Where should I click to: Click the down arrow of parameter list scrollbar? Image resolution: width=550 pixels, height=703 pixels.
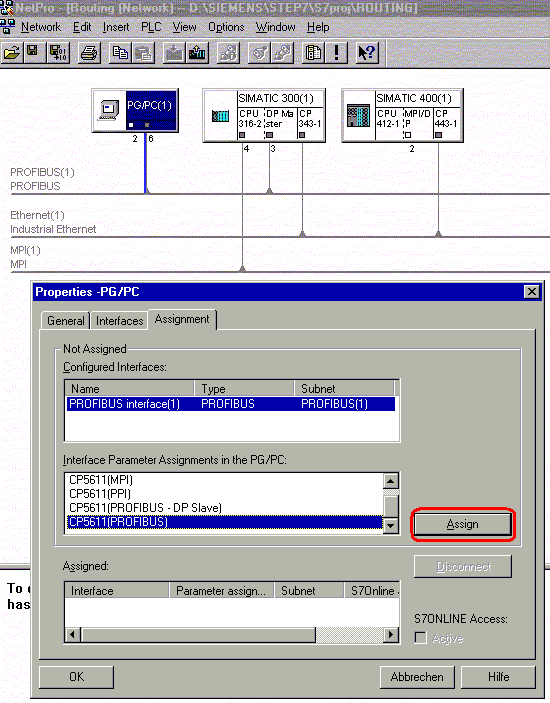(391, 525)
